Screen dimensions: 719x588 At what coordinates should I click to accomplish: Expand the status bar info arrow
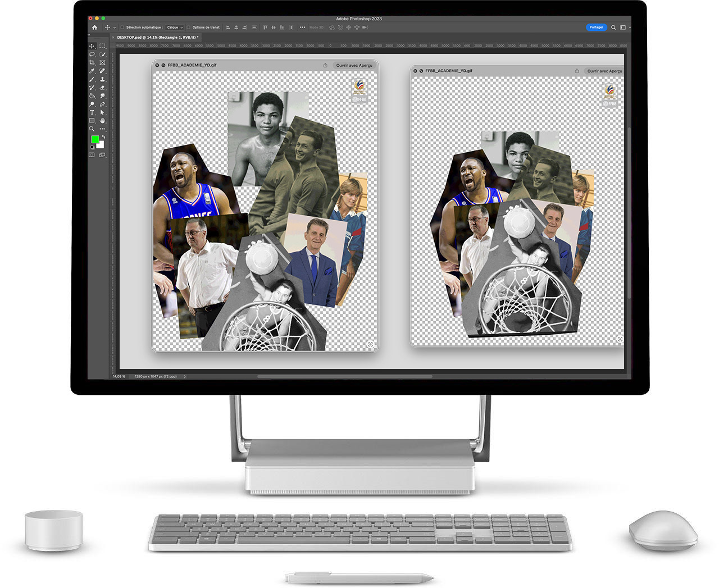(x=185, y=376)
